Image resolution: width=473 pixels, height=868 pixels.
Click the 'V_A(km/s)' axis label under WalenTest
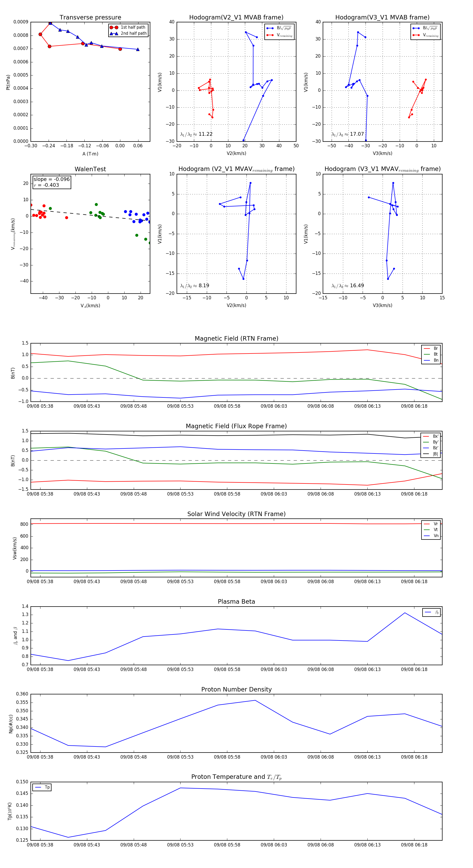[x=90, y=306]
